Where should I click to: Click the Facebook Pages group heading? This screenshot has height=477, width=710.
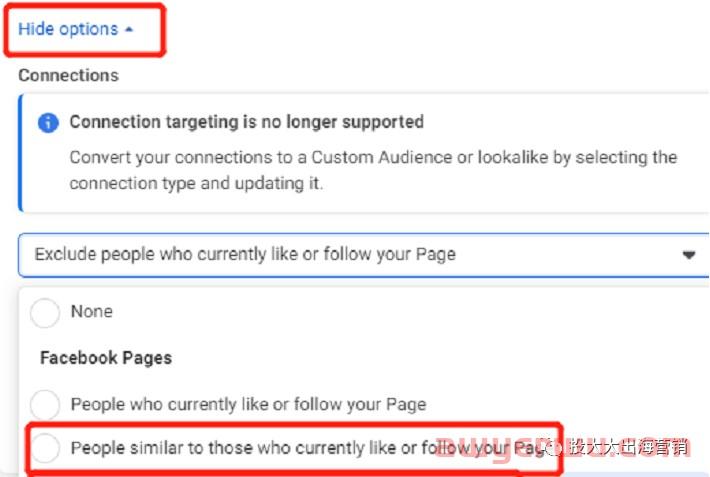click(x=106, y=358)
